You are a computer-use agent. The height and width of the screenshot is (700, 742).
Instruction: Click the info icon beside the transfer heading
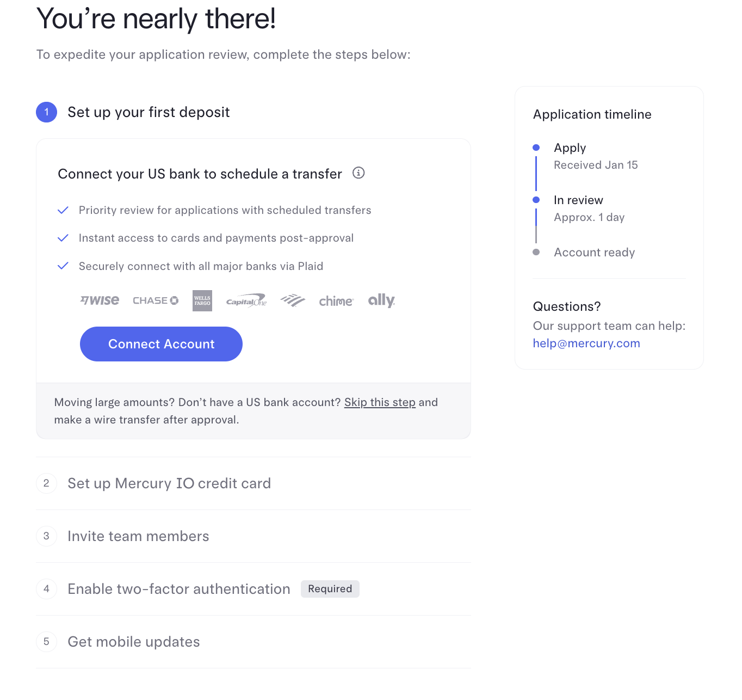[x=358, y=173]
